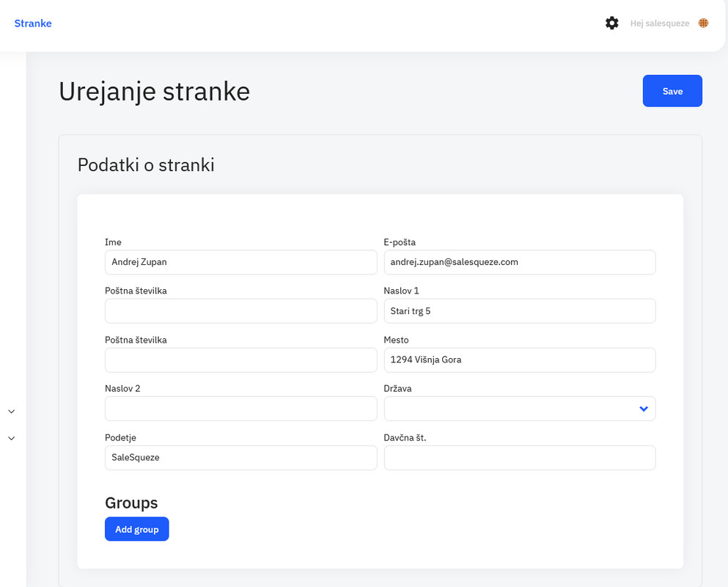Expand the upper sidebar chevron
Screen dimensions: 728x587
pos(12,412)
